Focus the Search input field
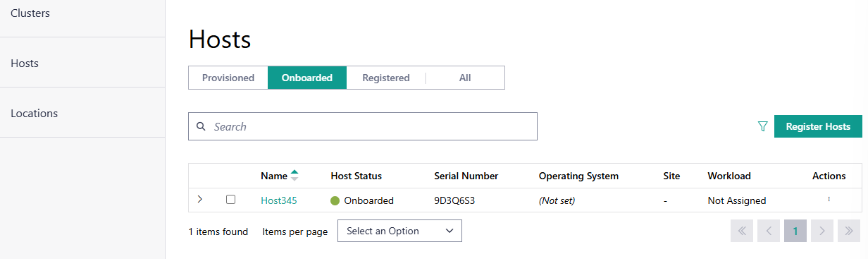Viewport: 868px width, 259px height. click(x=363, y=126)
